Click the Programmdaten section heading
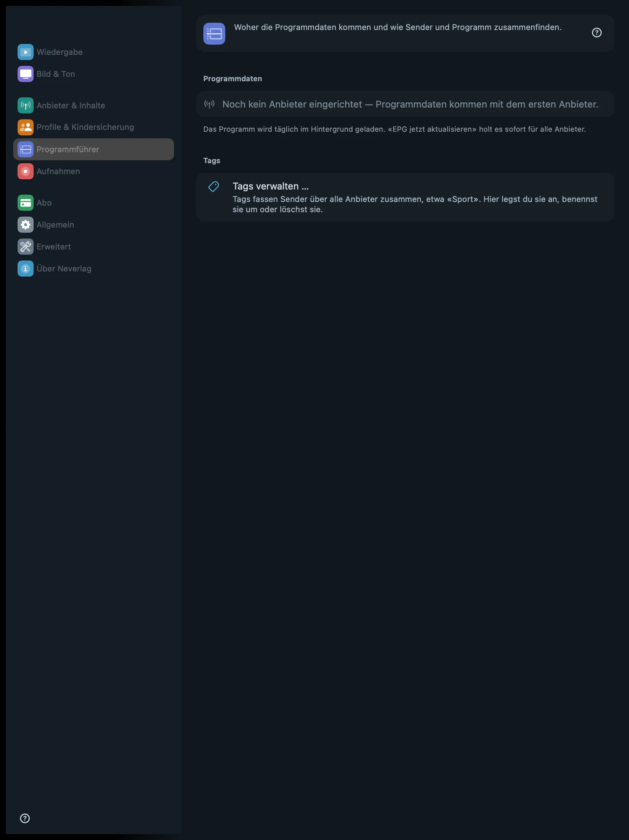The height and width of the screenshot is (840, 629). pyautogui.click(x=233, y=79)
